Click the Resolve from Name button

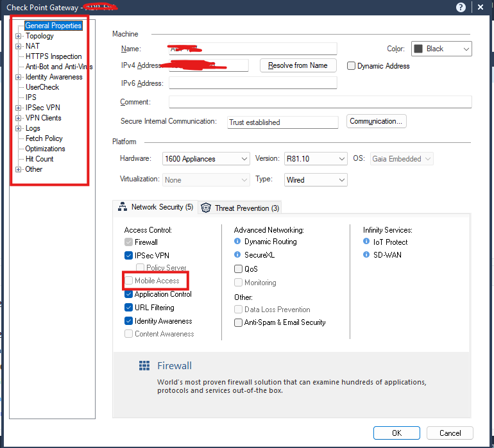coord(298,65)
